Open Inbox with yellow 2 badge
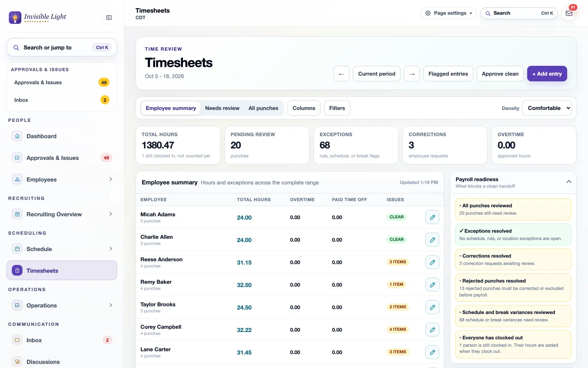The height and width of the screenshot is (368, 588). (x=62, y=100)
